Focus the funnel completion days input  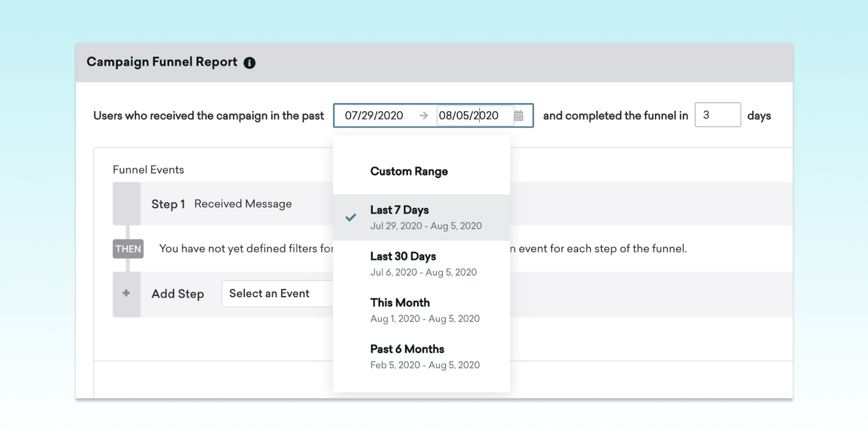coord(717,115)
